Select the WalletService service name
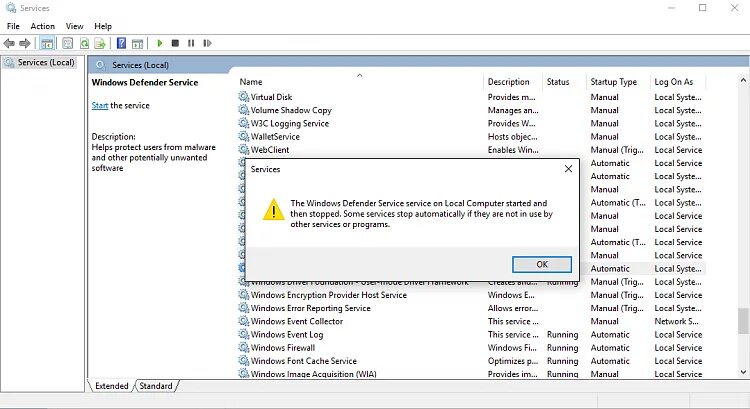This screenshot has width=750, height=409. pyautogui.click(x=276, y=136)
